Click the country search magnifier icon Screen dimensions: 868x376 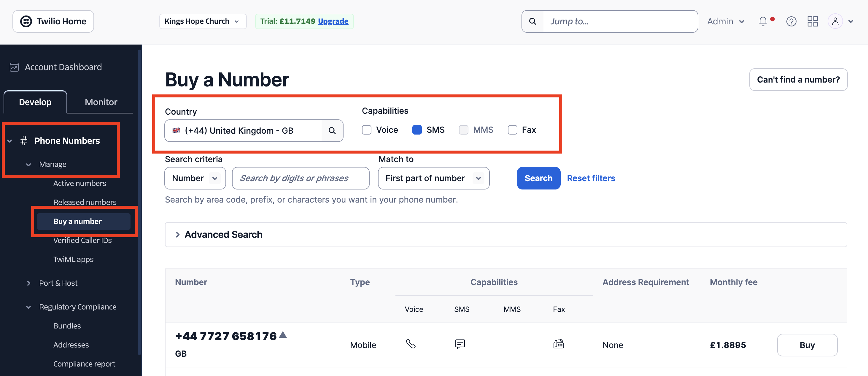(332, 130)
